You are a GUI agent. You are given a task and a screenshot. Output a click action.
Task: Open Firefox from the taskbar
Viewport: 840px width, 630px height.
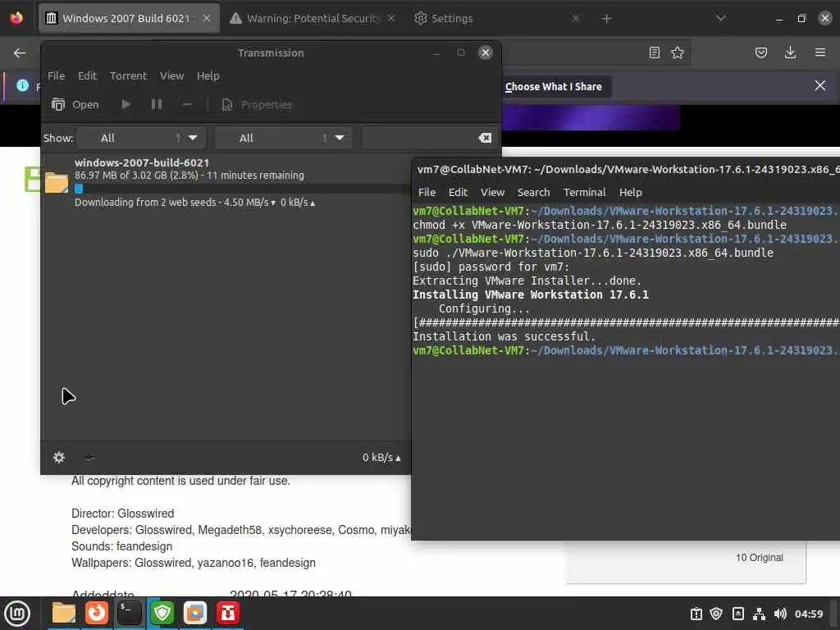coord(97,614)
